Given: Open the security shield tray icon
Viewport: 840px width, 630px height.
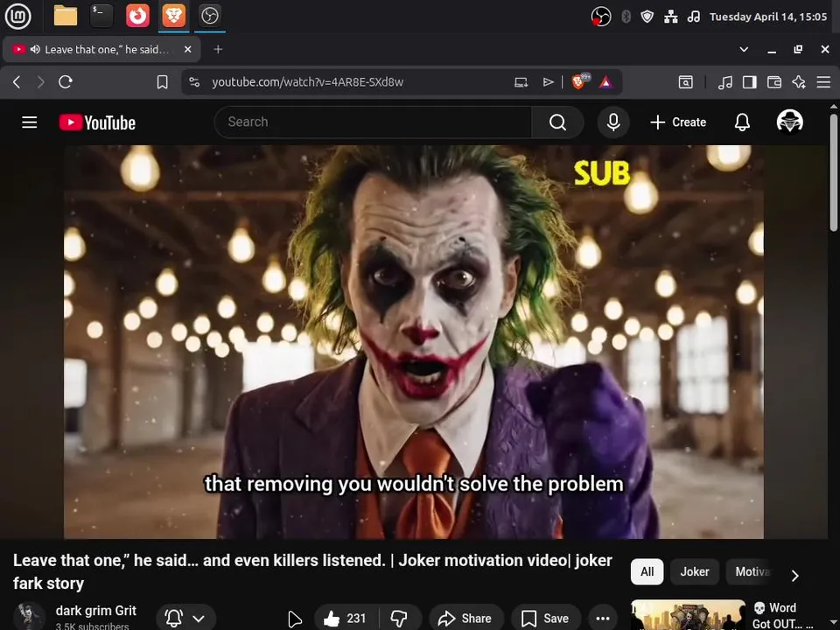Looking at the screenshot, I should pyautogui.click(x=647, y=17).
